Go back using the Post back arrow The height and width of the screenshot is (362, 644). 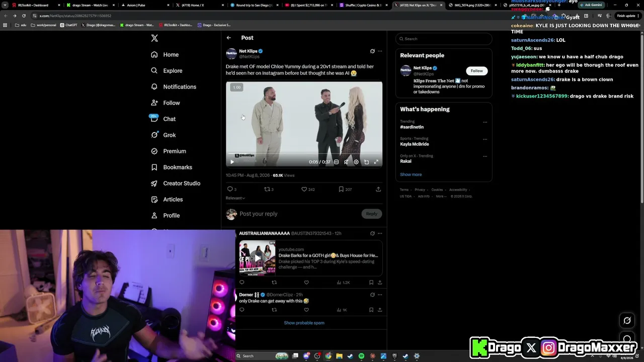(x=229, y=38)
